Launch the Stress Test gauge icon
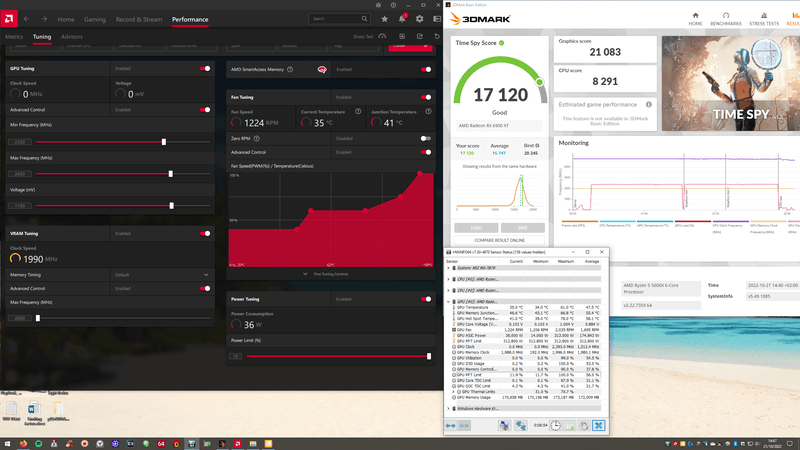 tap(382, 36)
